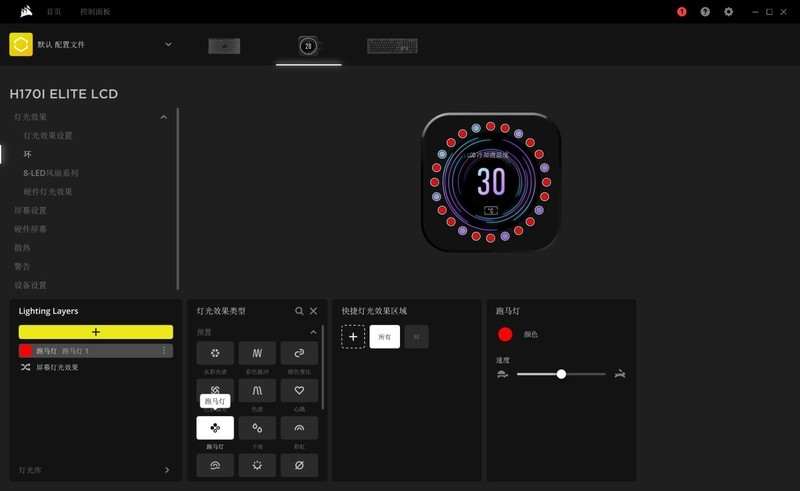
Task: Click the turtle slow speed icon
Action: (x=503, y=375)
